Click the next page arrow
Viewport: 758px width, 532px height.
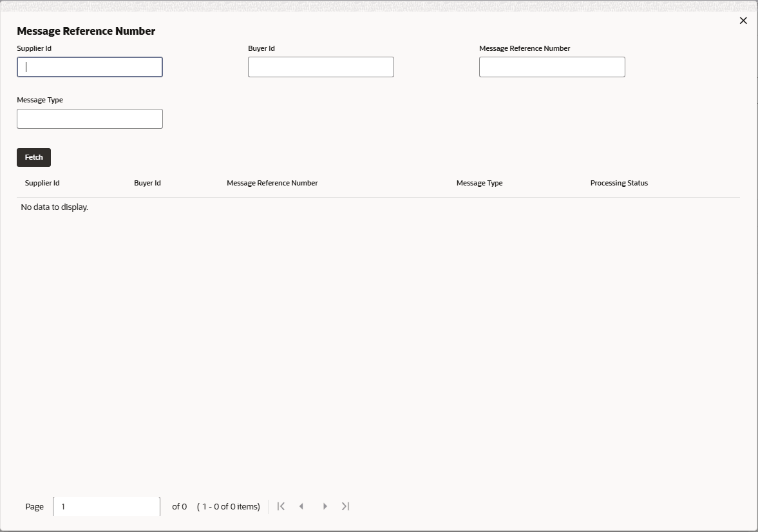coord(325,506)
